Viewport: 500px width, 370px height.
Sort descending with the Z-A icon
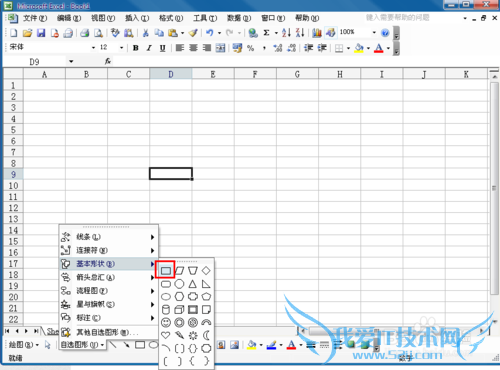tap(300, 33)
